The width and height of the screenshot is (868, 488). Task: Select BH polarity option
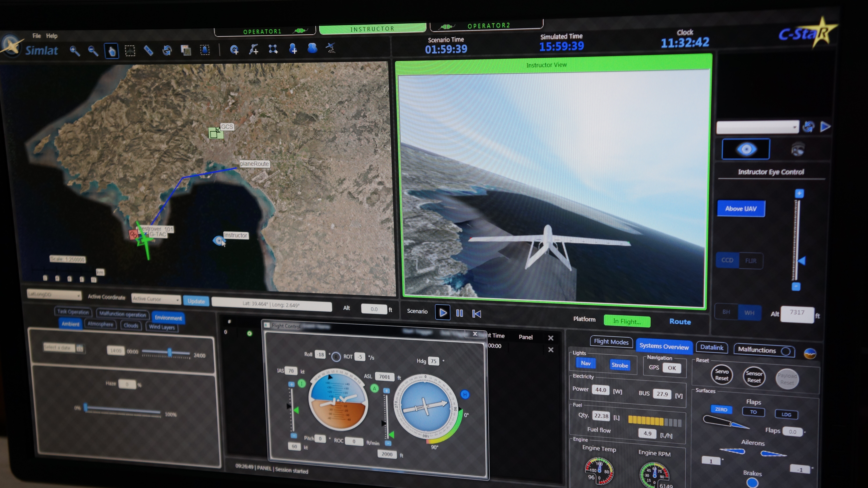click(x=726, y=312)
